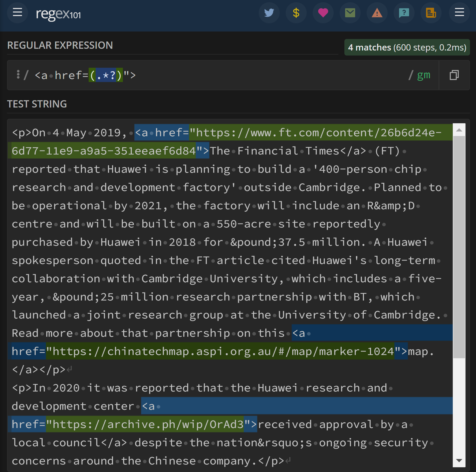Click the 'The Financial Times' text
The width and height of the screenshot is (476, 472).
[x=275, y=151]
